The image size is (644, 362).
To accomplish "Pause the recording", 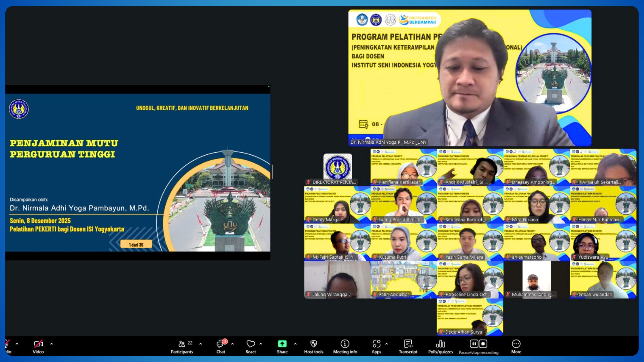I will (474, 344).
